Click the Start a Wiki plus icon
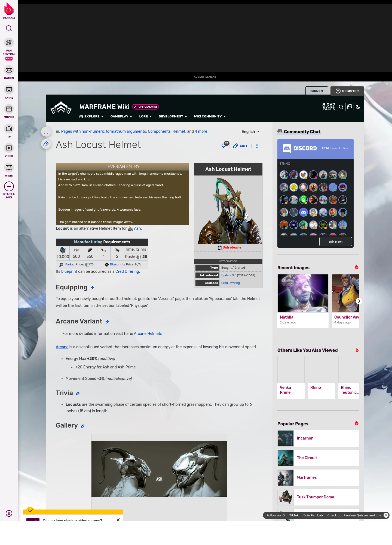 coord(9,186)
